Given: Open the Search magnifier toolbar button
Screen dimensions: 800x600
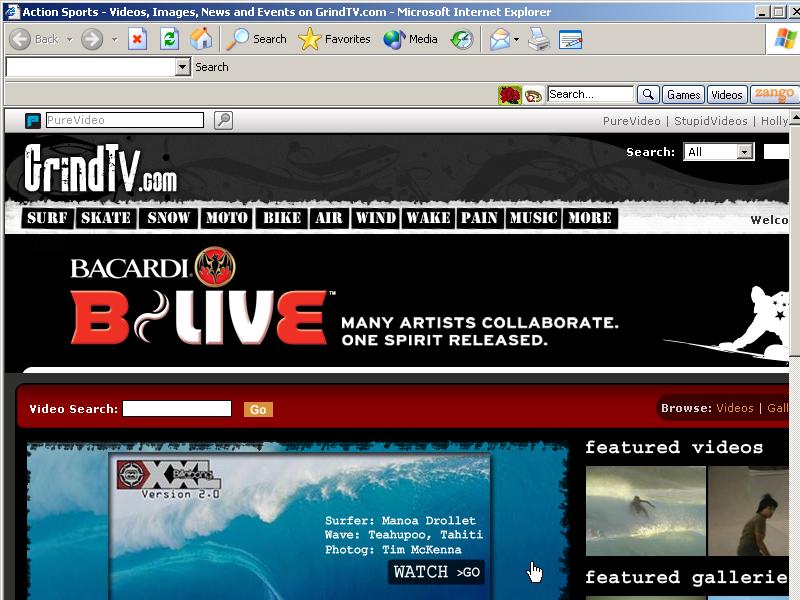Looking at the screenshot, I should click(256, 39).
